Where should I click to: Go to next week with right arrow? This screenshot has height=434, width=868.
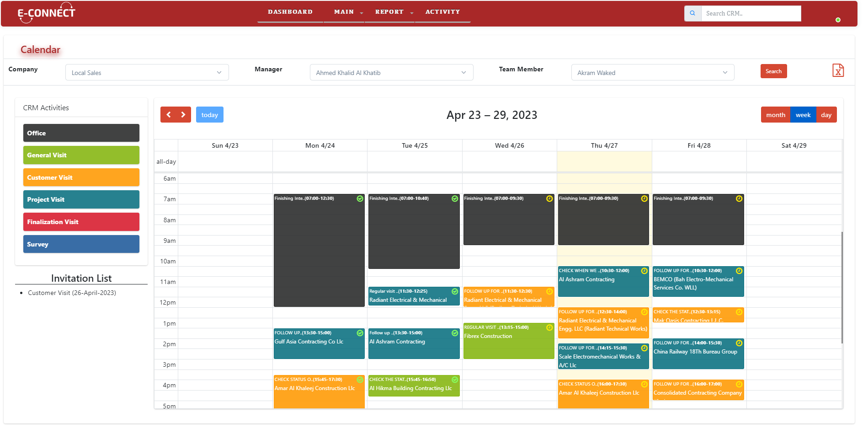[x=183, y=115]
